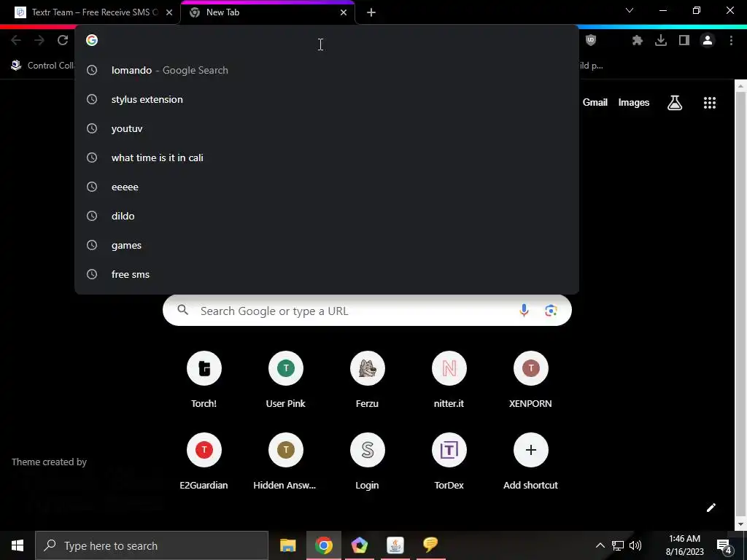The height and width of the screenshot is (560, 747).
Task: Open Google Lens image search icon
Action: 551,311
